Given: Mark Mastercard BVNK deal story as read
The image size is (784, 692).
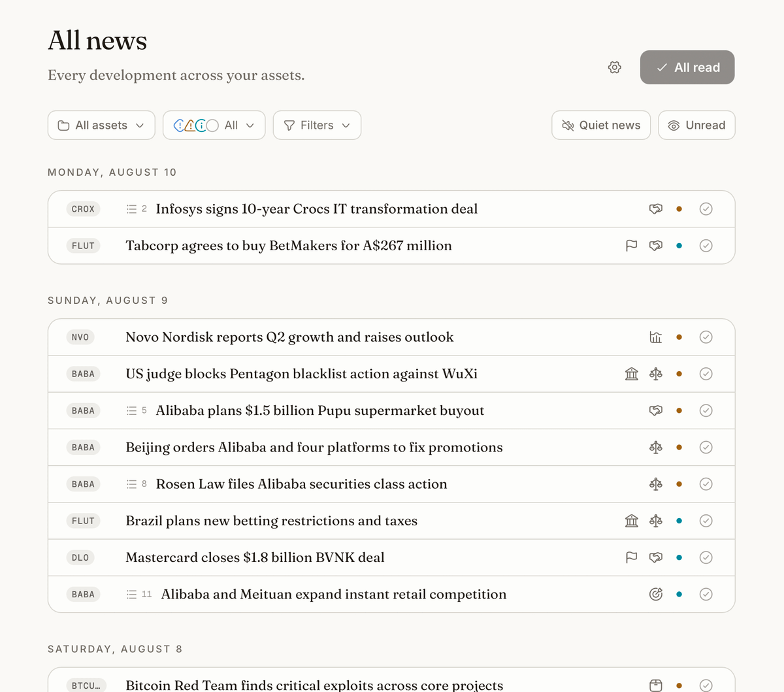Looking at the screenshot, I should (706, 557).
